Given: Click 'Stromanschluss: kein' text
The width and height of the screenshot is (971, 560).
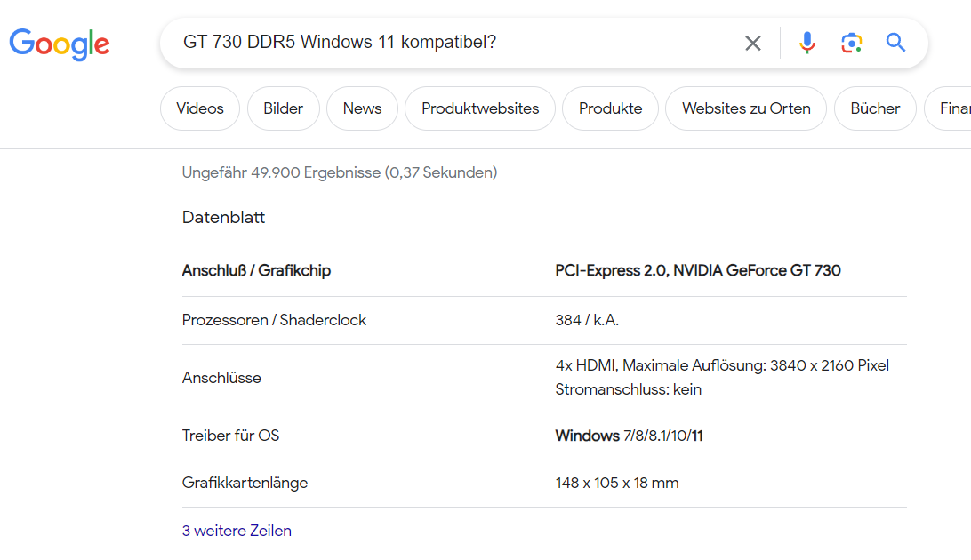Looking at the screenshot, I should click(629, 389).
